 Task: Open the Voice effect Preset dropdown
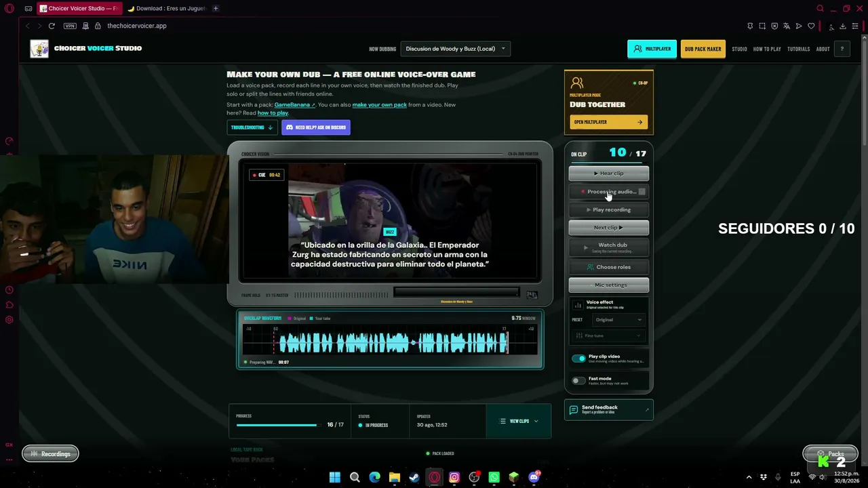pyautogui.click(x=618, y=320)
